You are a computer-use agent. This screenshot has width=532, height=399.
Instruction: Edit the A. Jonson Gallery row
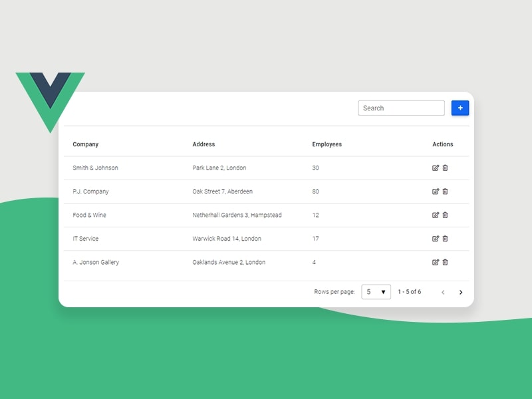[x=436, y=262]
